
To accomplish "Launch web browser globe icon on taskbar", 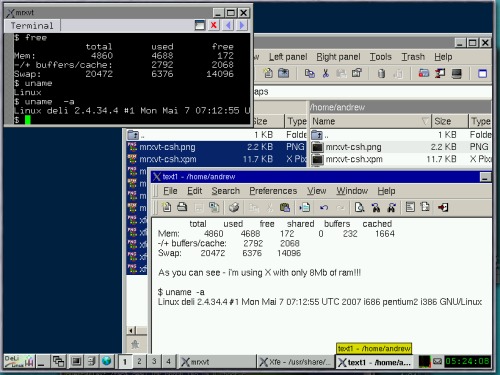I will coord(107,361).
